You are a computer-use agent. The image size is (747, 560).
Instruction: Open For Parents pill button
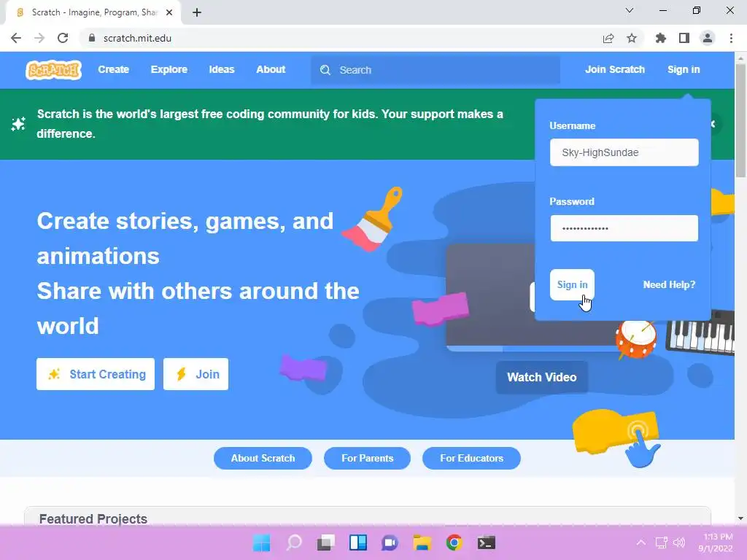(368, 458)
